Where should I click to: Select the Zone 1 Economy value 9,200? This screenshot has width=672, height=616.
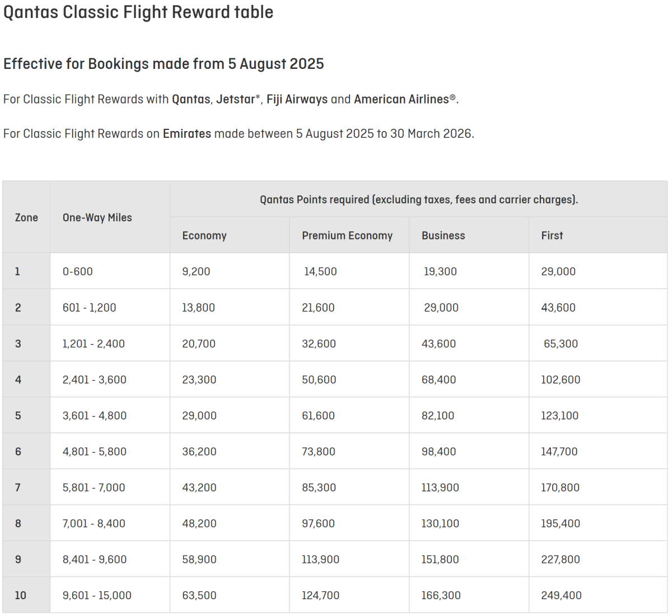point(196,272)
